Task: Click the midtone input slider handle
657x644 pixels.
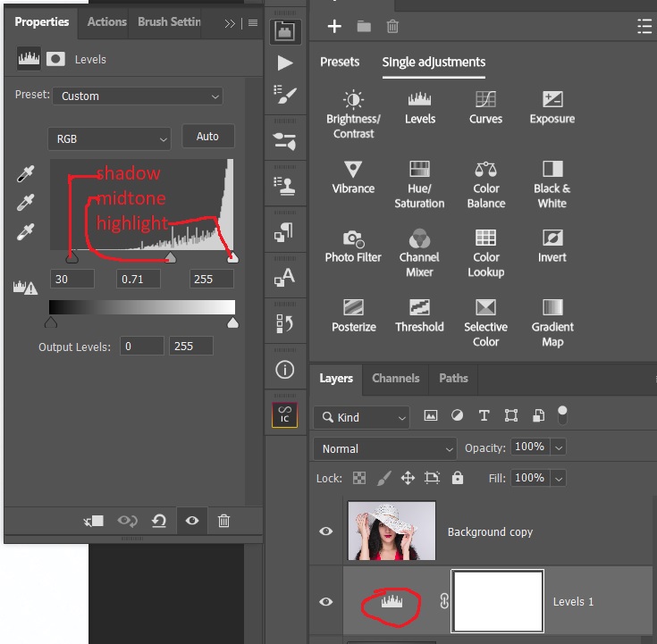Action: point(170,257)
